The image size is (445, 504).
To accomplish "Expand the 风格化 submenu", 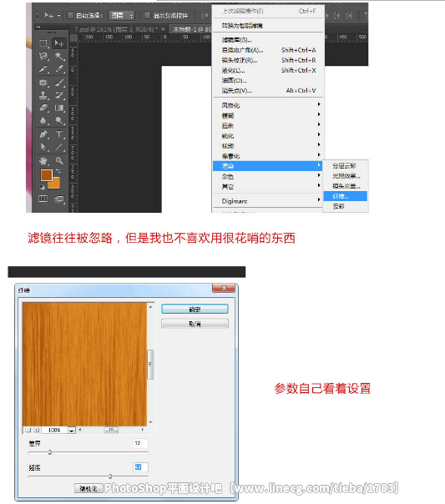I will click(x=267, y=105).
